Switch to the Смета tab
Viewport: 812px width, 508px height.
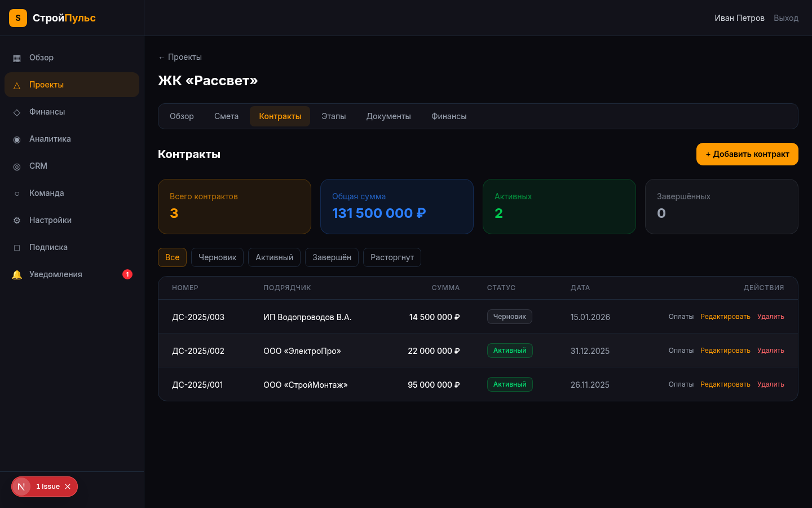pos(226,116)
